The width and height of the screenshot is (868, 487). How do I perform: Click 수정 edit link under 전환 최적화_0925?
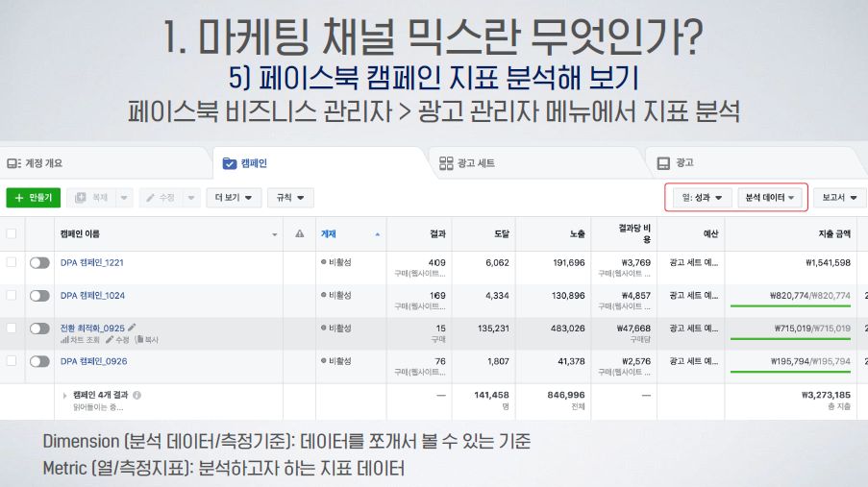click(117, 340)
